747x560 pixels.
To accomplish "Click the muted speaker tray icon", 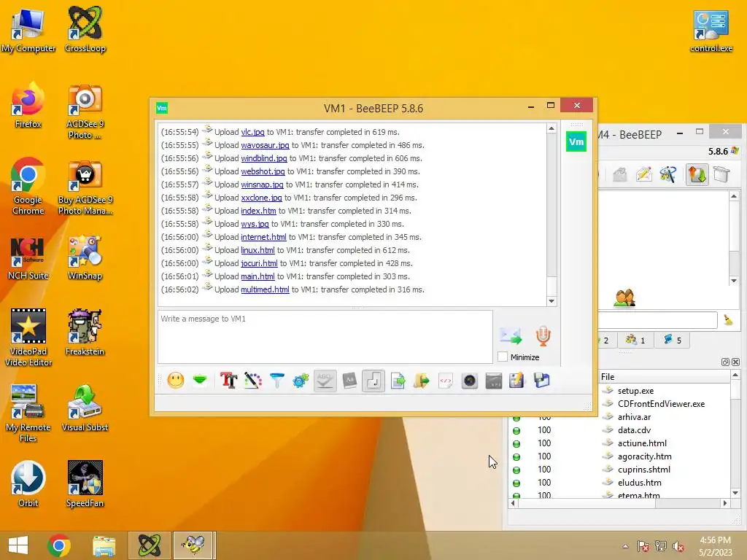I will (678, 546).
